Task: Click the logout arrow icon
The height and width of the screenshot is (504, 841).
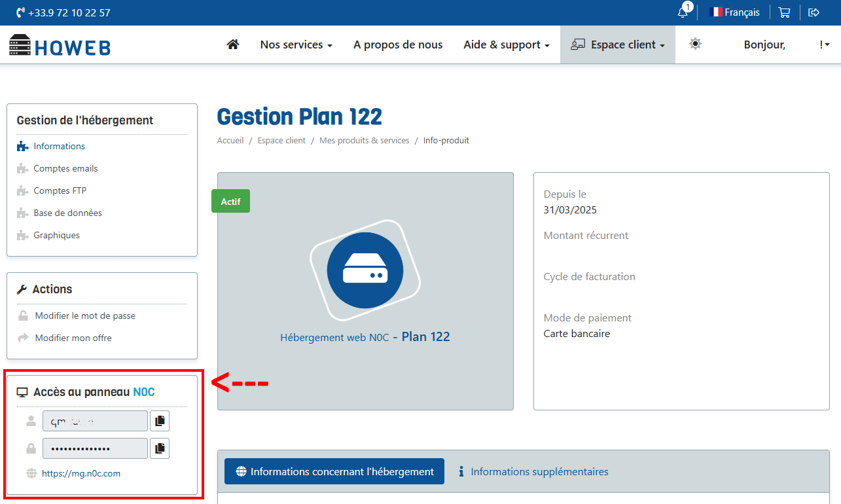Action: (814, 12)
